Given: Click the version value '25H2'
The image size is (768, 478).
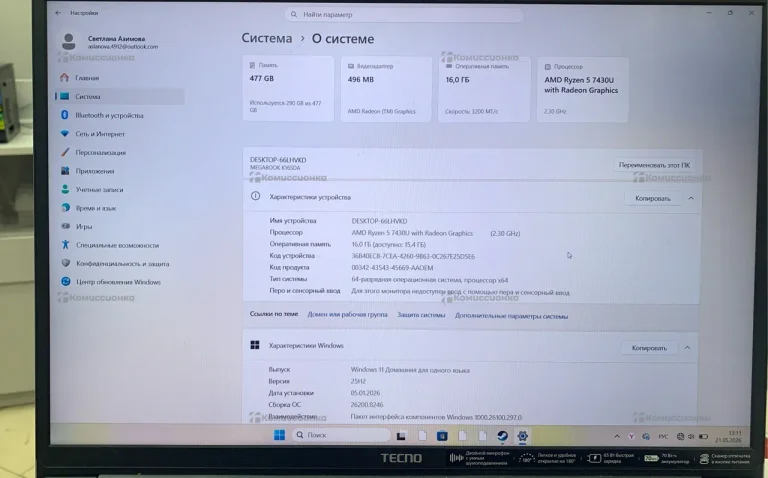Looking at the screenshot, I should pos(358,381).
